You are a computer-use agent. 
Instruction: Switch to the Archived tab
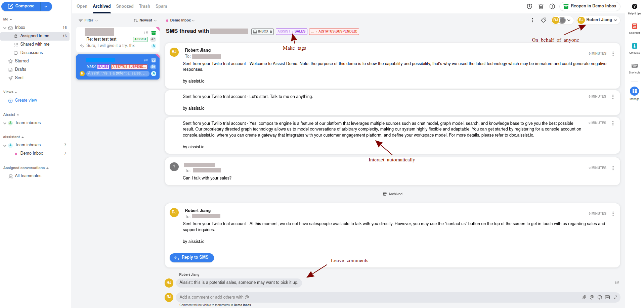tap(102, 6)
